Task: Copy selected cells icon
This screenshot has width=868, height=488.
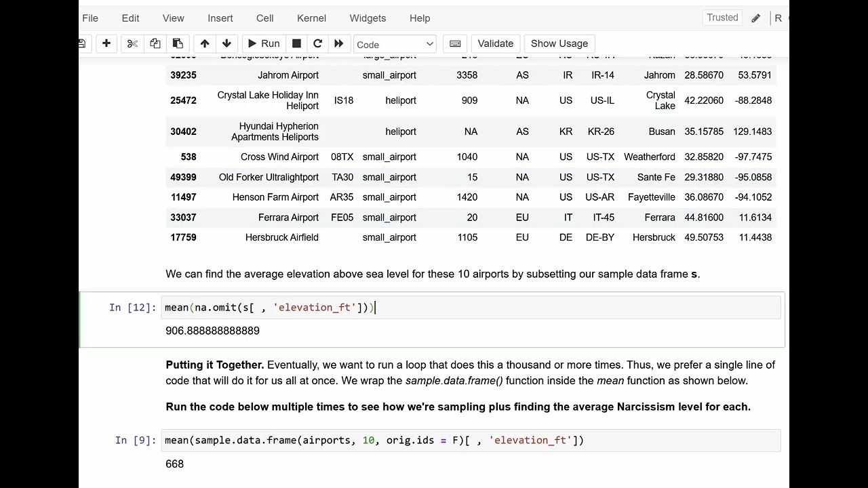Action: click(x=155, y=43)
